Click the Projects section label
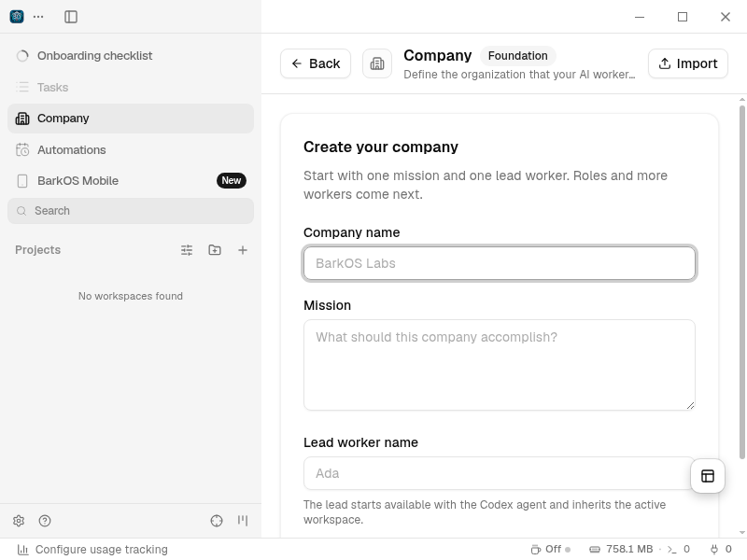 37,250
